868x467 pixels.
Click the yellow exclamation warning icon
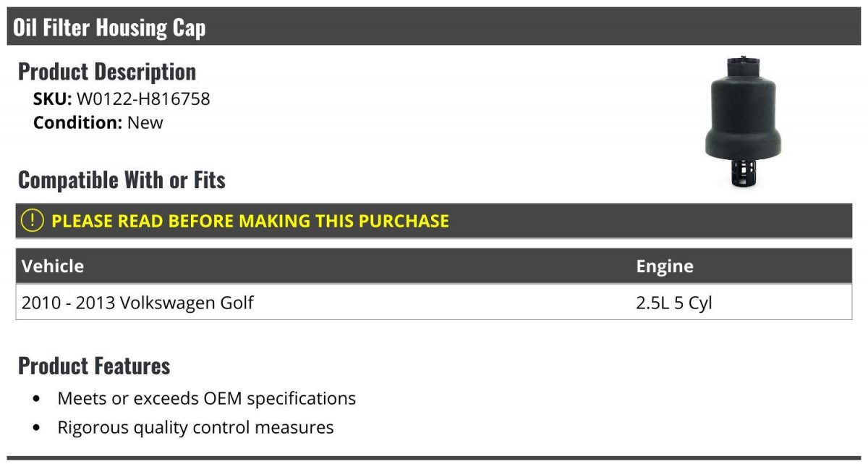(x=32, y=221)
